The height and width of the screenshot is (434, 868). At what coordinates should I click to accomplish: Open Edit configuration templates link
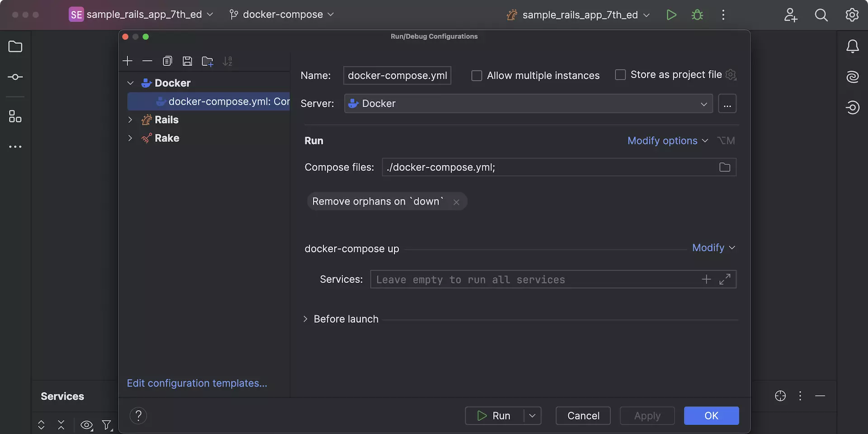pos(197,383)
